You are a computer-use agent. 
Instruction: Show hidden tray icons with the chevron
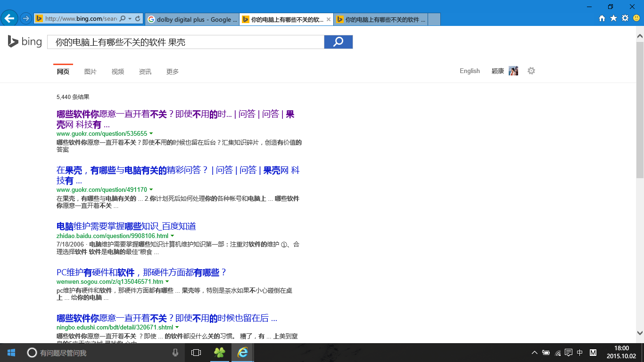point(535,353)
